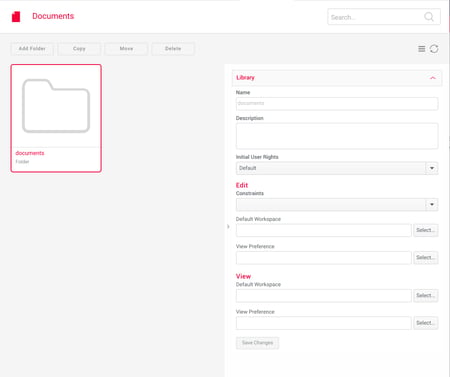Viewport: 450px width, 377px height.
Task: Click the search magnifier icon
Action: coord(429,17)
